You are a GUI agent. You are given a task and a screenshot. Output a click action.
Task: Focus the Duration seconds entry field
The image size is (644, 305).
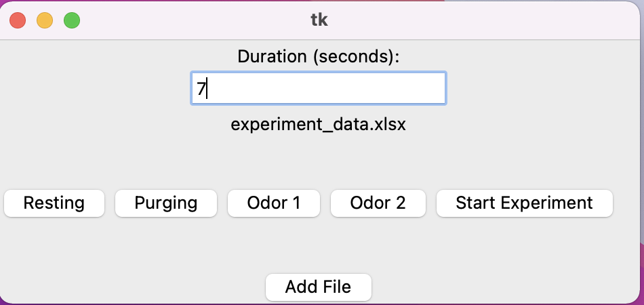click(318, 89)
